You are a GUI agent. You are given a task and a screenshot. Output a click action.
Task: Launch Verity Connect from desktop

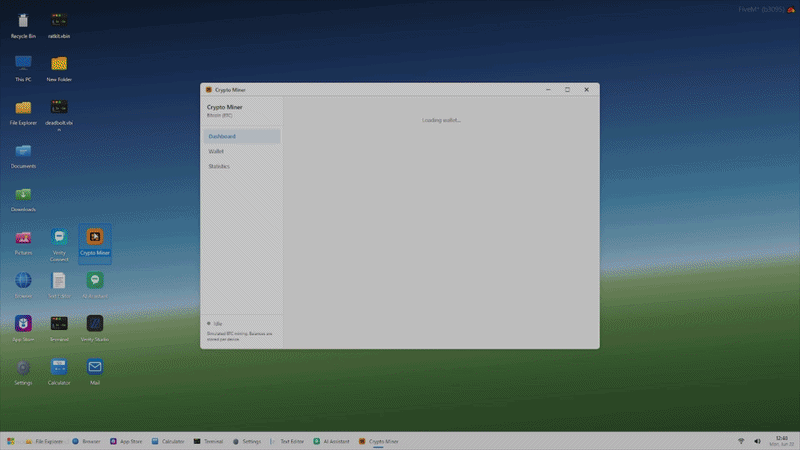click(x=59, y=245)
